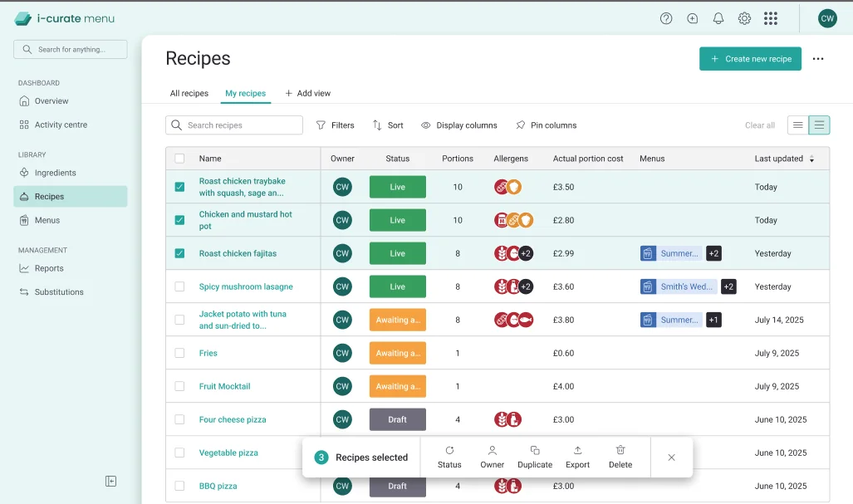Open the settings gear icon
853x504 pixels.
coord(744,18)
